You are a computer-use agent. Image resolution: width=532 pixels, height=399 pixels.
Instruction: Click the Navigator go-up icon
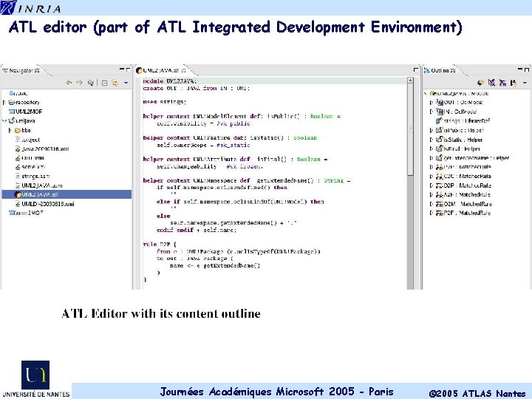tap(91, 83)
